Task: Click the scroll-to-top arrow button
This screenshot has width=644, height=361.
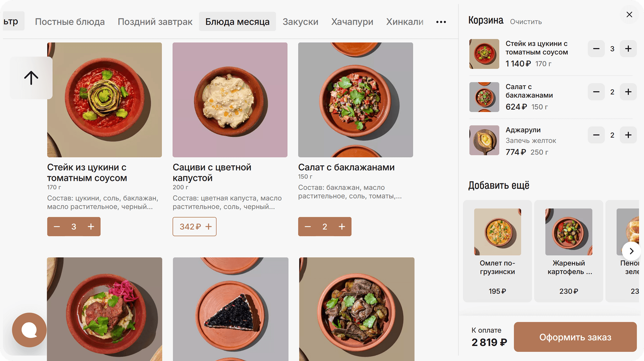Action: point(31,78)
